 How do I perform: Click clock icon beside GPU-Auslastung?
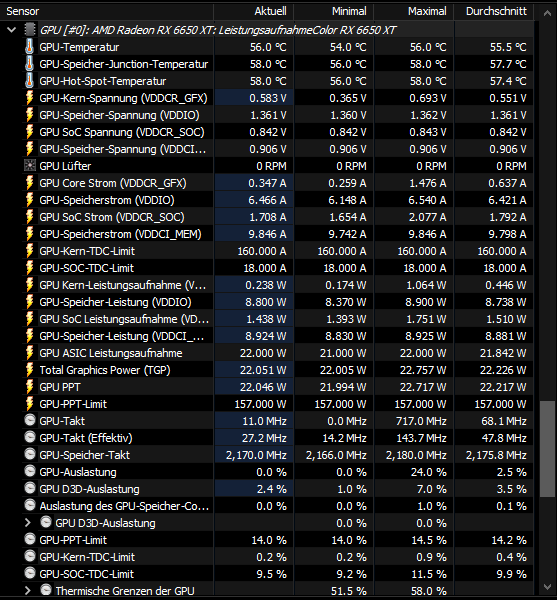tap(30, 471)
